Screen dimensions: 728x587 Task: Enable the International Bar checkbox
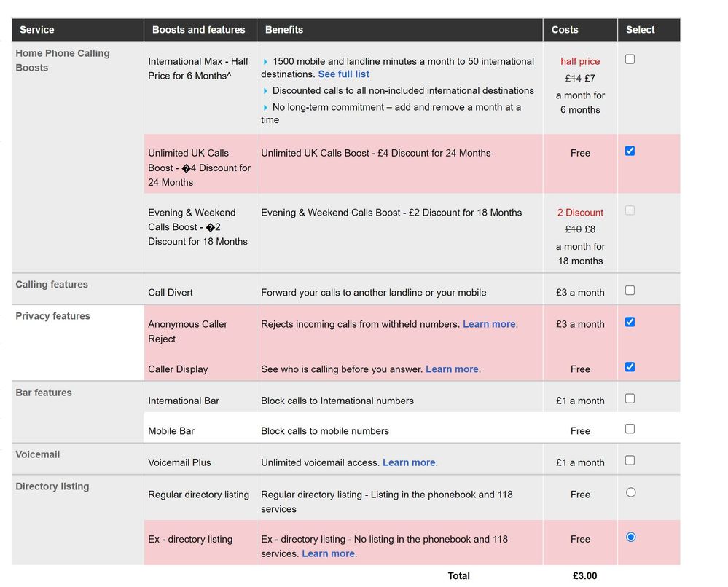pos(630,398)
